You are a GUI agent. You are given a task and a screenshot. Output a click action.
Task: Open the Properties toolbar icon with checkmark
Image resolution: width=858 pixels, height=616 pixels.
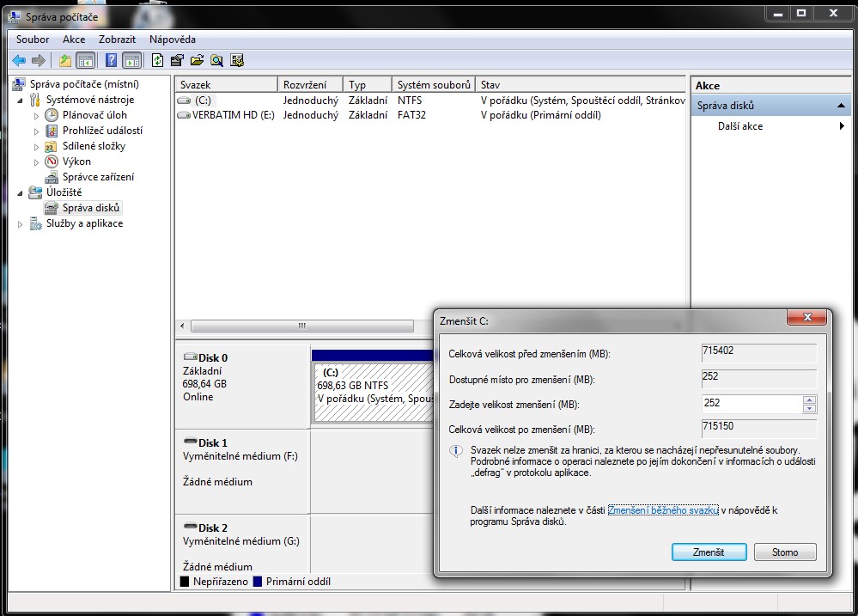[x=177, y=60]
